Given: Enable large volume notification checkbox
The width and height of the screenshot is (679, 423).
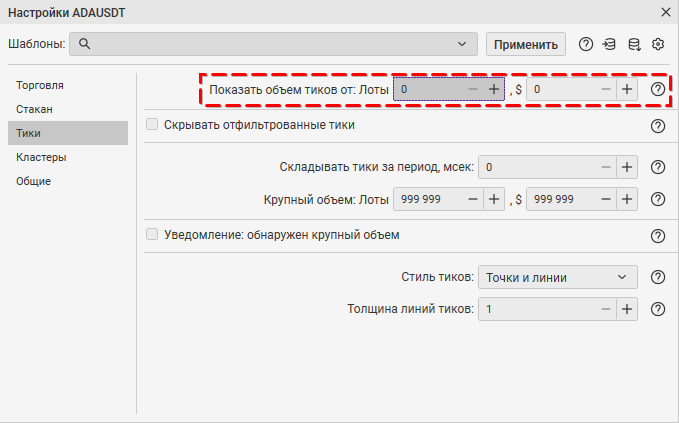Looking at the screenshot, I should pyautogui.click(x=152, y=235).
